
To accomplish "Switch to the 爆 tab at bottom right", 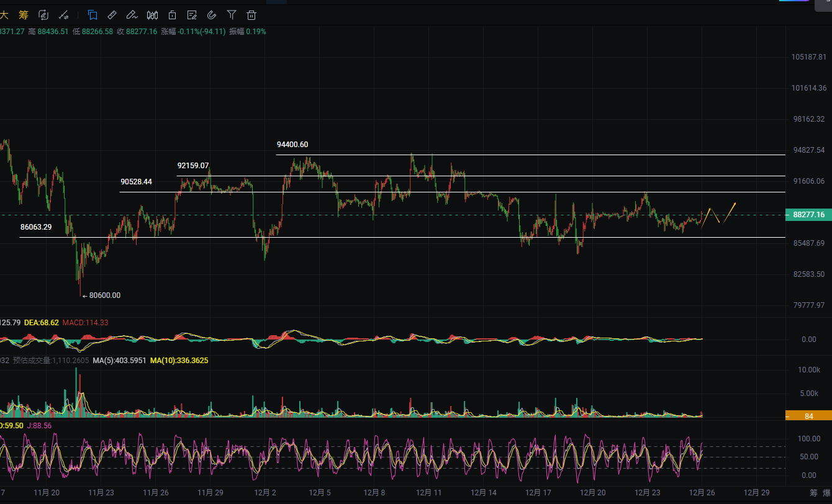I will 826,492.
